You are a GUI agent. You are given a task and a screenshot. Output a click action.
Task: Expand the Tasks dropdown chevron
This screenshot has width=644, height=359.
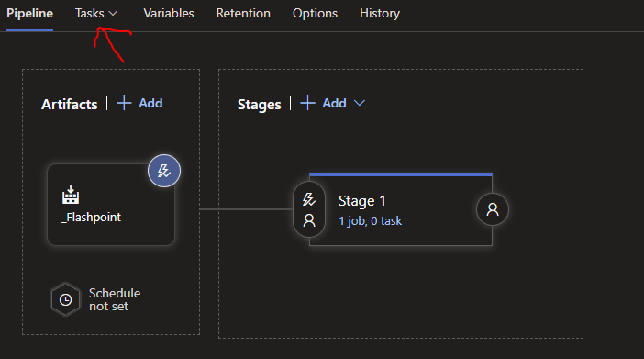click(x=113, y=14)
